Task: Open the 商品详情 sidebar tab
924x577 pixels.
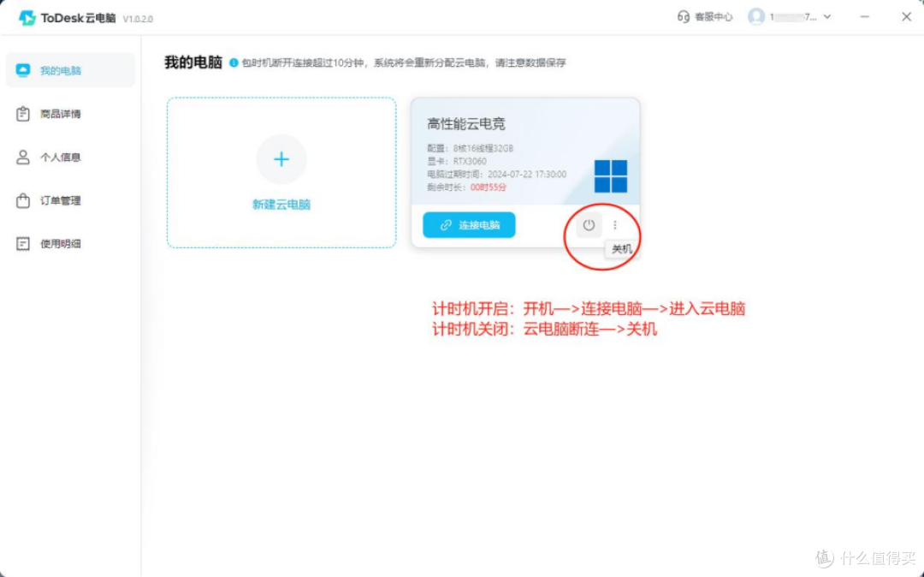Action: (x=70, y=114)
